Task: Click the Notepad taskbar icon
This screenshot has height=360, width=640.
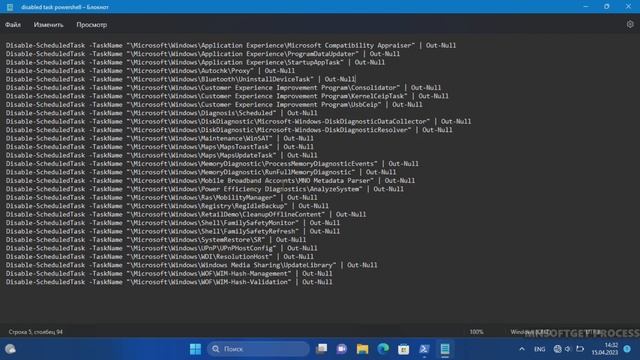Action: [445, 349]
